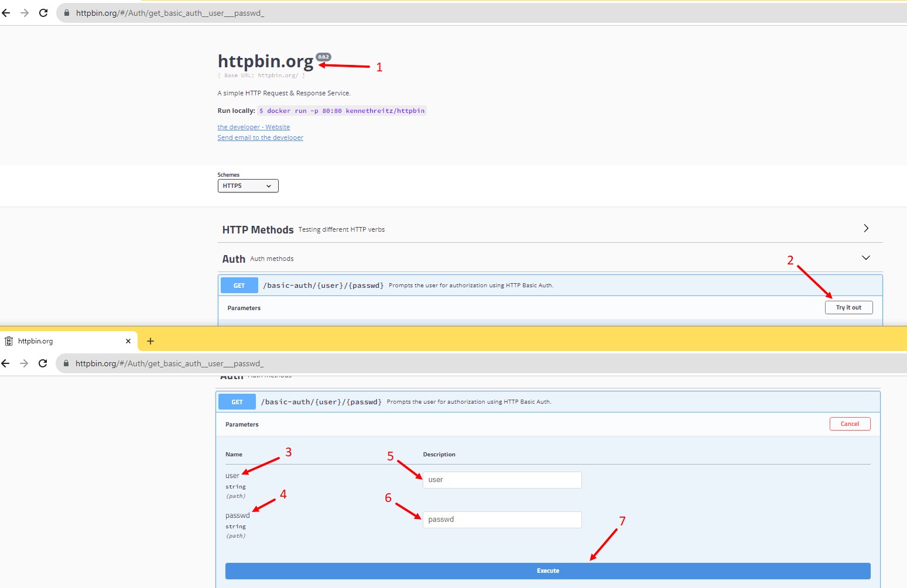The width and height of the screenshot is (907, 588).
Task: Collapse the Auth section chevron
Action: coord(866,258)
